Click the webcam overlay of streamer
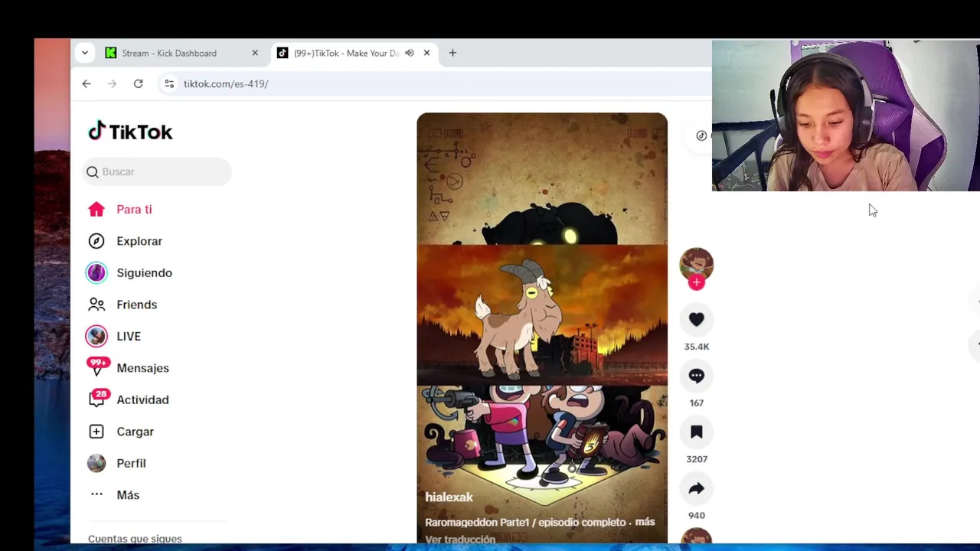980x551 pixels. click(845, 116)
